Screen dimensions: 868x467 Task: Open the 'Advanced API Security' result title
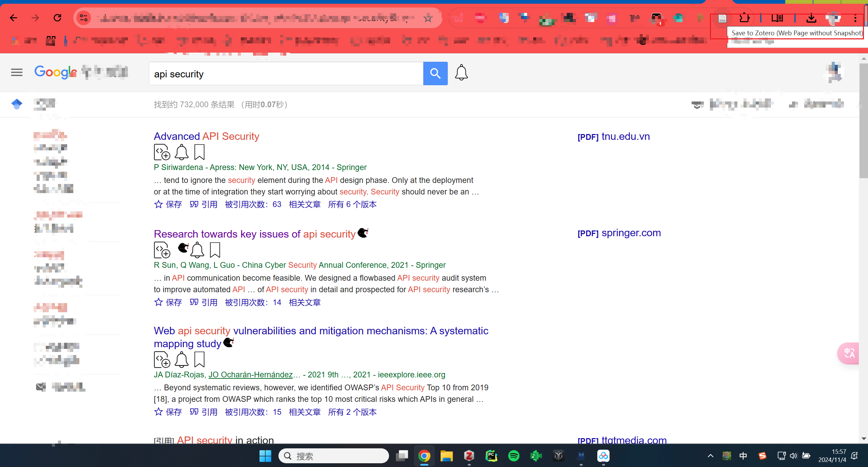pos(206,136)
